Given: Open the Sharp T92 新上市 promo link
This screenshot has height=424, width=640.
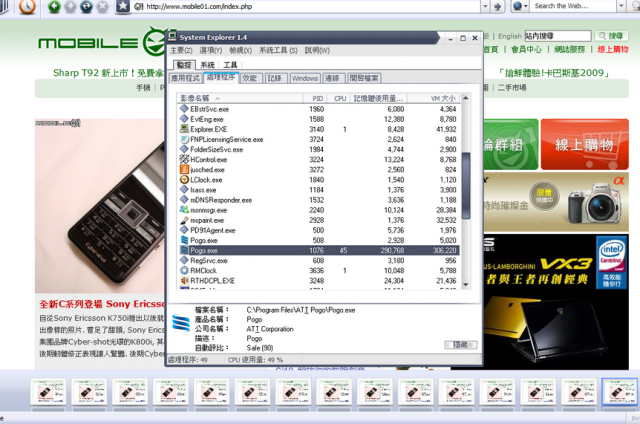Looking at the screenshot, I should pos(108,73).
